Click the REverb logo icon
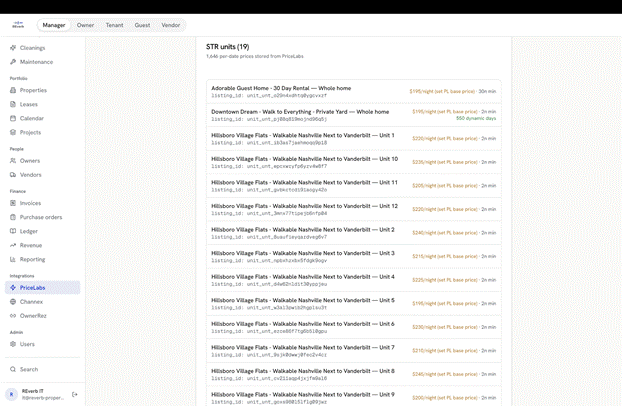Screen dimensions: 622x406 click(x=18, y=25)
